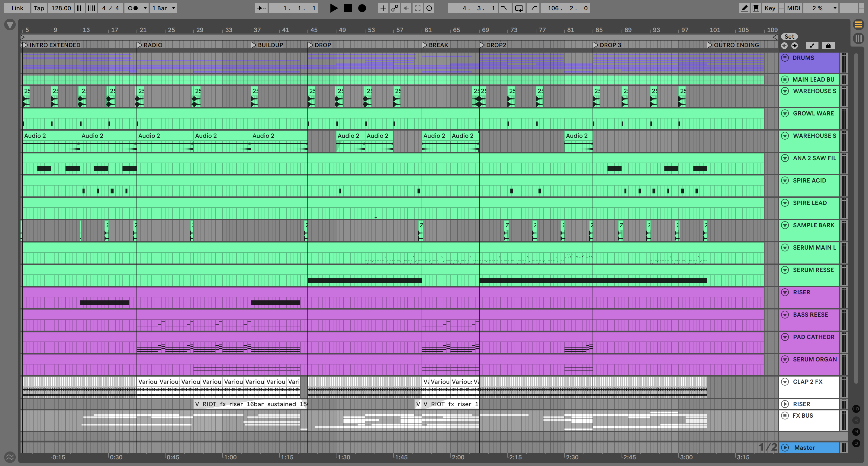Jump to the BUILDUP locator marker
Image resolution: width=868 pixels, height=466 pixels.
click(x=254, y=45)
